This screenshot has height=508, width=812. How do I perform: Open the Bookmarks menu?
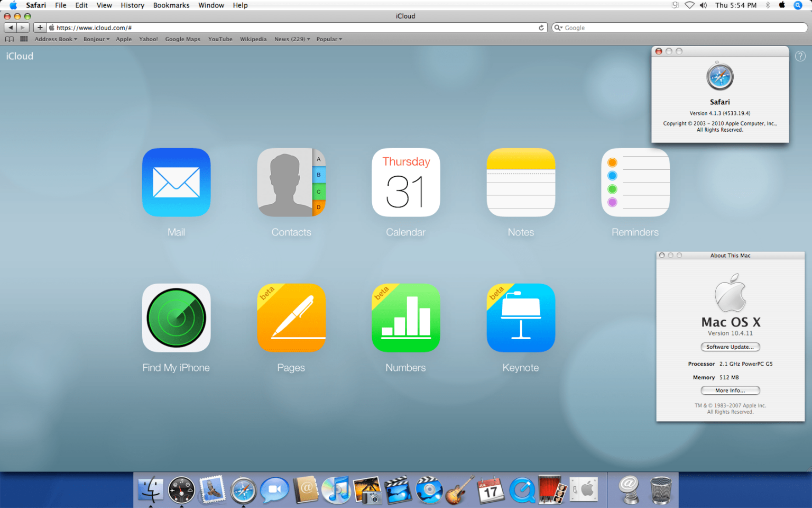171,5
